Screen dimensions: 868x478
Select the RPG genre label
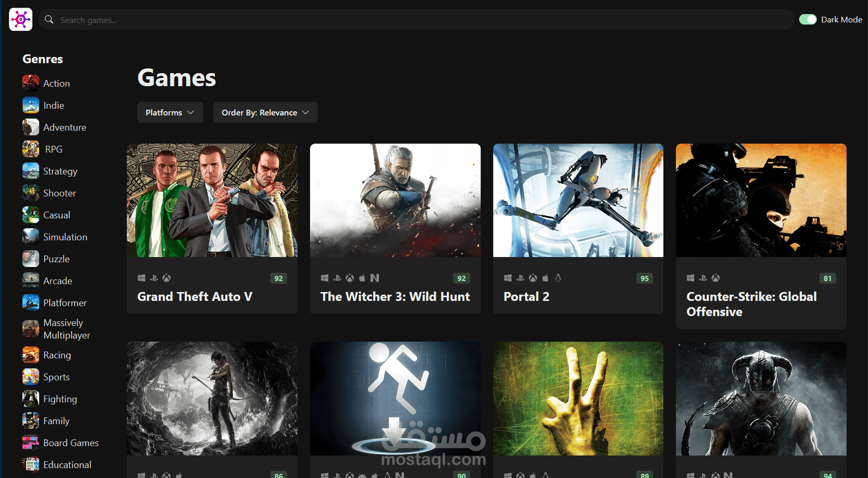[x=54, y=149]
